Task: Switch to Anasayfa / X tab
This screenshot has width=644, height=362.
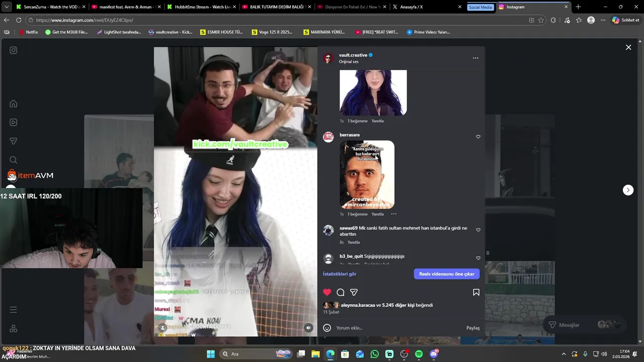Action: click(428, 7)
